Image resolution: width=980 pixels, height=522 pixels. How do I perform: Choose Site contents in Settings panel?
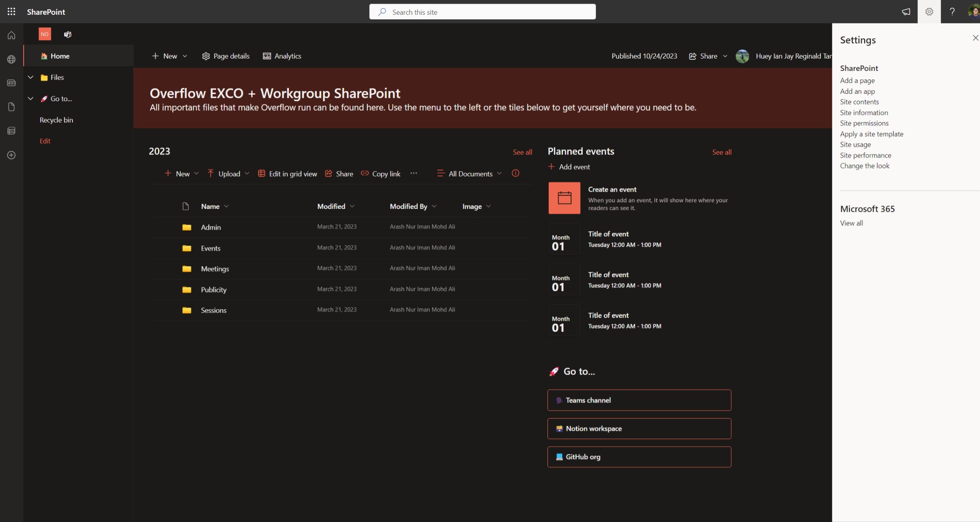[x=859, y=102]
